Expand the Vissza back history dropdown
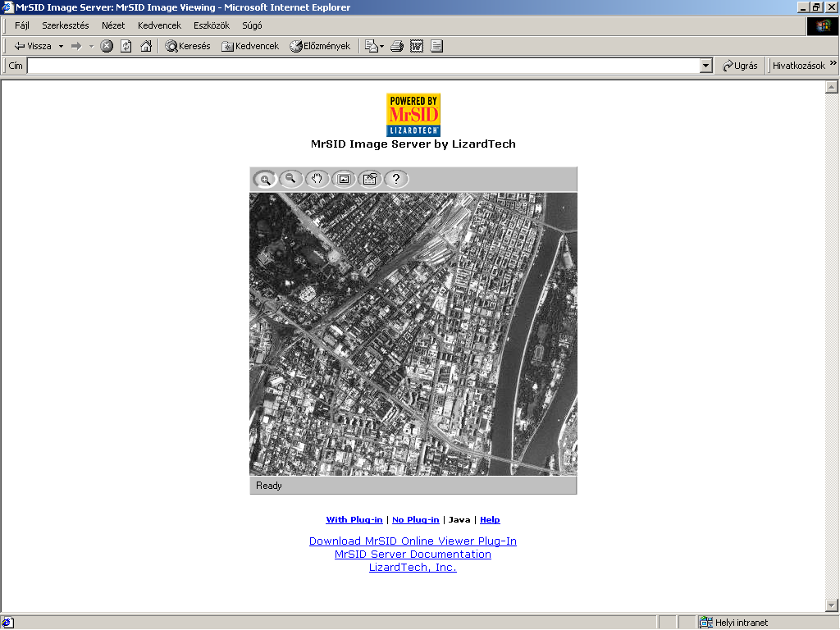Image resolution: width=840 pixels, height=630 pixels. (x=61, y=46)
